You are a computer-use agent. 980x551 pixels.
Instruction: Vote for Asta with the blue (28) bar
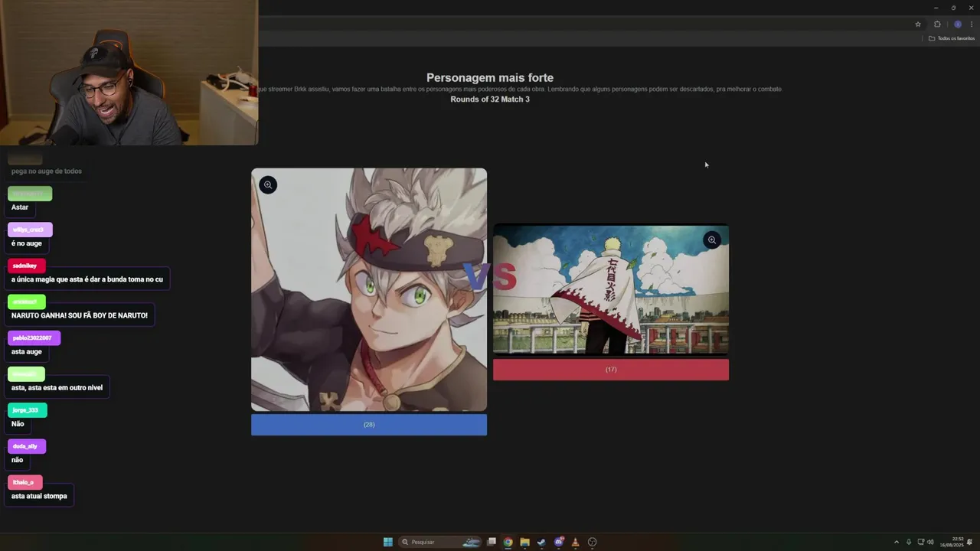(x=369, y=425)
